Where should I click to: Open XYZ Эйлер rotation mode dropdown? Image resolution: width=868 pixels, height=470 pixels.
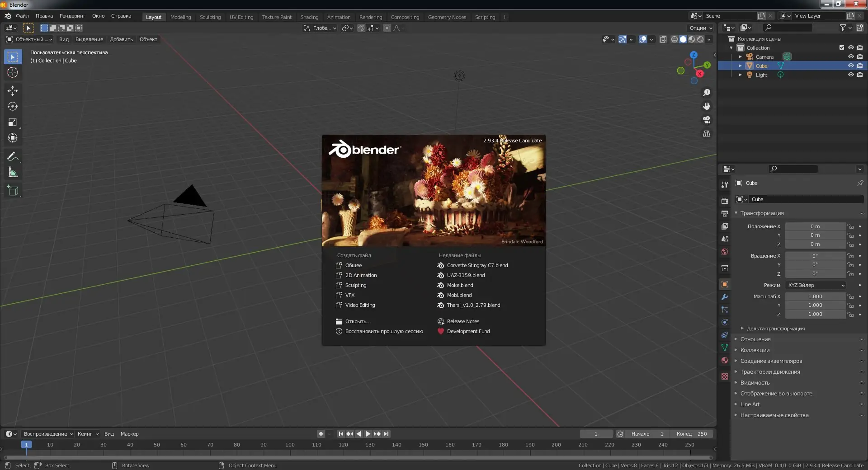816,285
